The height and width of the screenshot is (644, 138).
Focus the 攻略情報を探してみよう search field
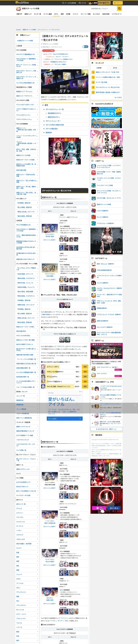[103, 8]
